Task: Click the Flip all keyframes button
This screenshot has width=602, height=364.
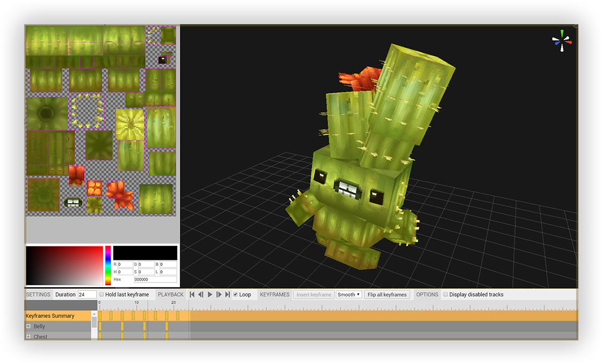Action: click(x=387, y=295)
